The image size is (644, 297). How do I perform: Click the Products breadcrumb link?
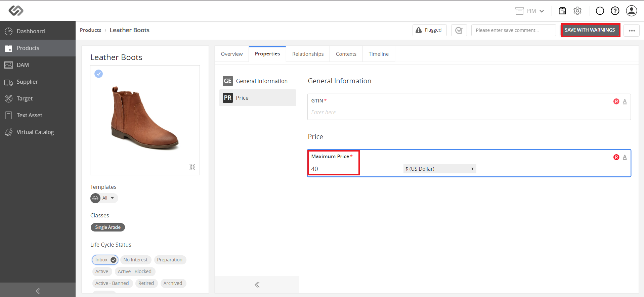pos(90,30)
